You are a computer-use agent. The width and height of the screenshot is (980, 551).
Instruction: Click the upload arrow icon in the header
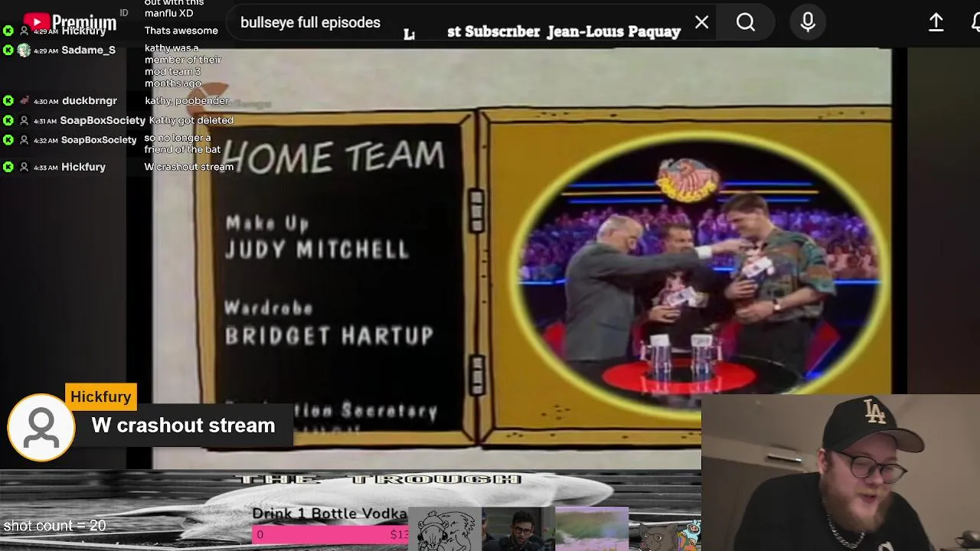(936, 23)
